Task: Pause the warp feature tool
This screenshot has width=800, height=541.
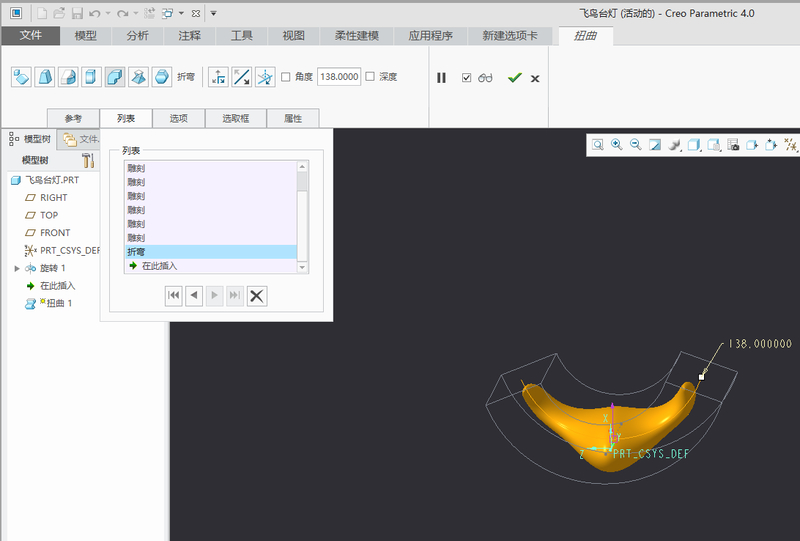Action: pyautogui.click(x=441, y=78)
